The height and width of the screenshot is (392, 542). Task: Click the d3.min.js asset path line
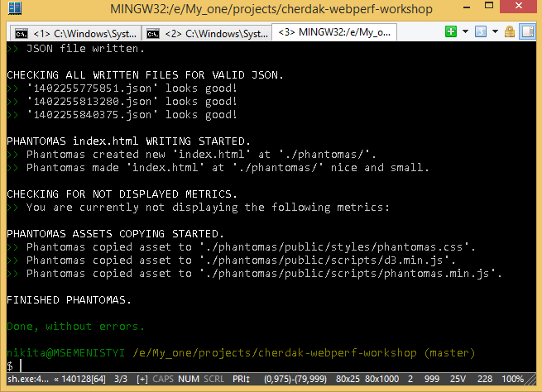[x=231, y=260]
